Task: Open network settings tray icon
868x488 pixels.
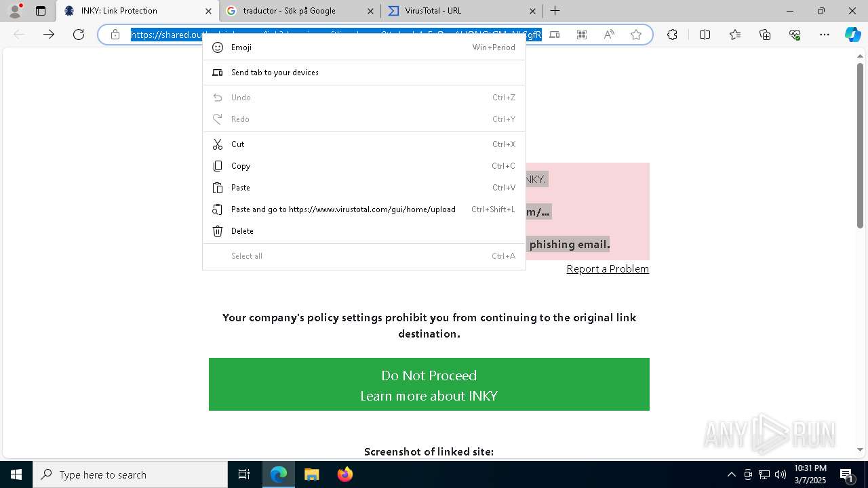Action: coord(764,474)
